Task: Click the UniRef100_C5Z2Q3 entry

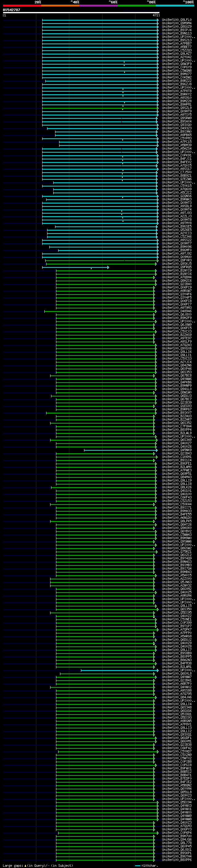Action: (177, 50)
